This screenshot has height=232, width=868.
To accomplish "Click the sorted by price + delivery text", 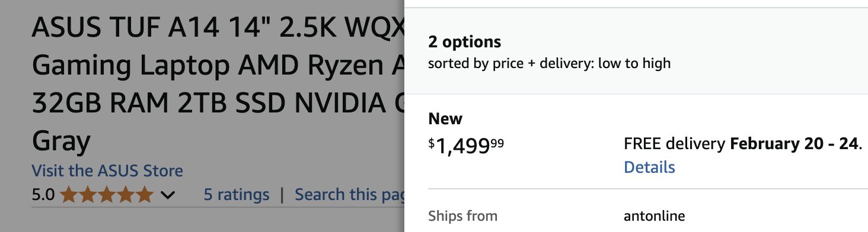I will [549, 63].
